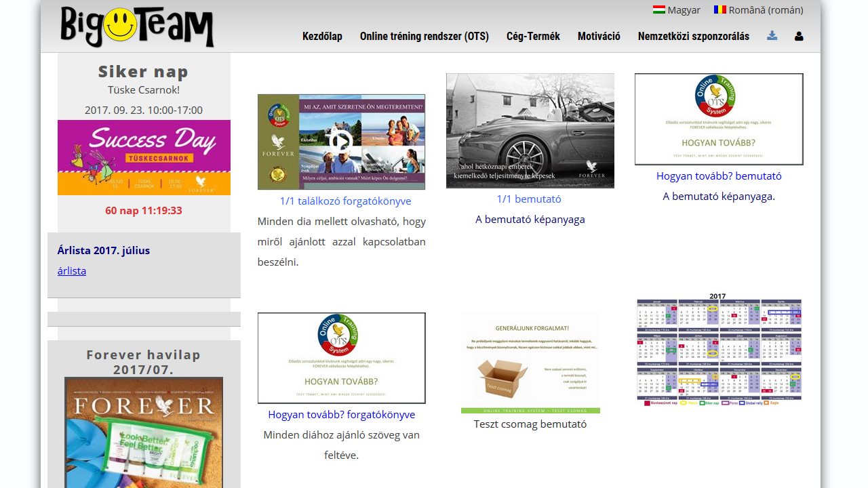
Task: Click the Forever havilap 2017/07. heading
Action: (144, 362)
